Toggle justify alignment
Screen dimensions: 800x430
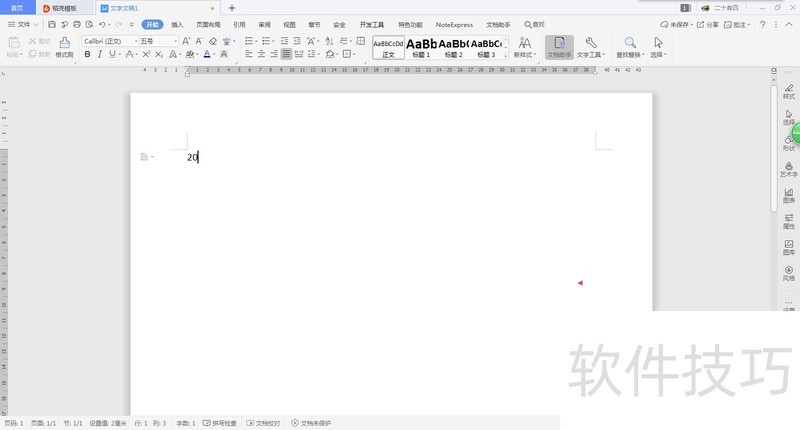[286, 54]
